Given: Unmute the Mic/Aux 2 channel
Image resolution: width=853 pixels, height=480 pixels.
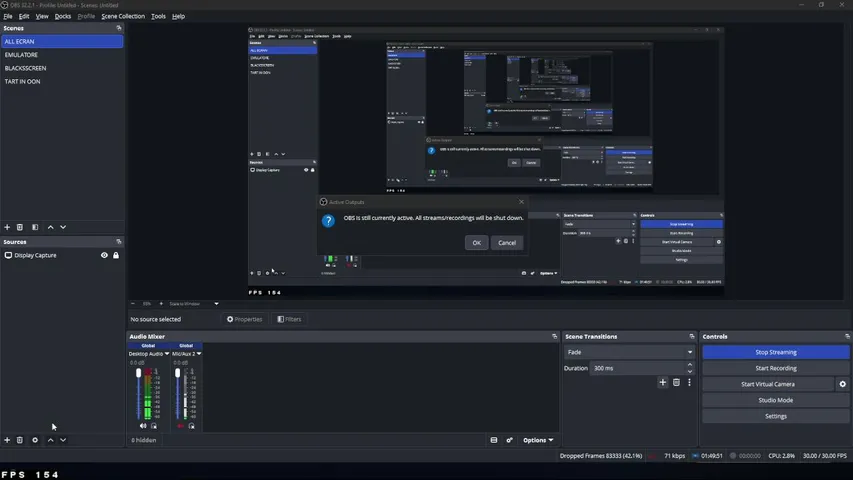Looking at the screenshot, I should coord(181,426).
